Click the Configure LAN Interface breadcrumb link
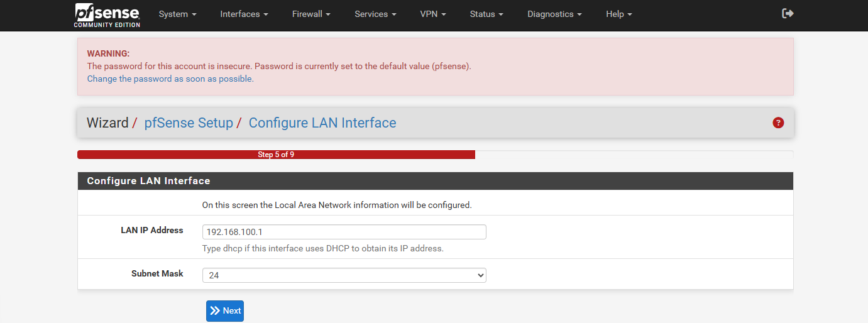Viewport: 868px width, 323px height. point(322,123)
